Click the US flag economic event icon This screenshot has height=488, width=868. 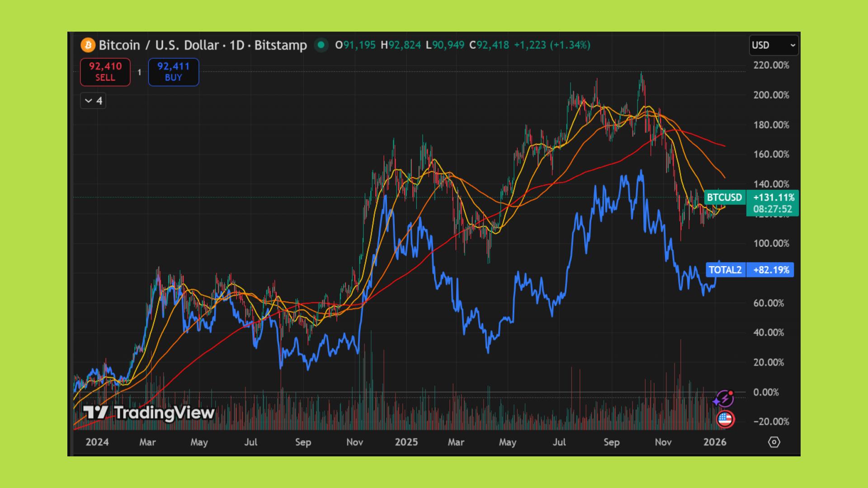(x=725, y=419)
